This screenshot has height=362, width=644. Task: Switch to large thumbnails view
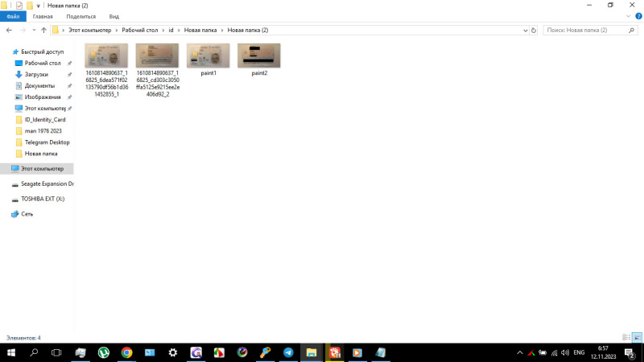[x=637, y=337]
